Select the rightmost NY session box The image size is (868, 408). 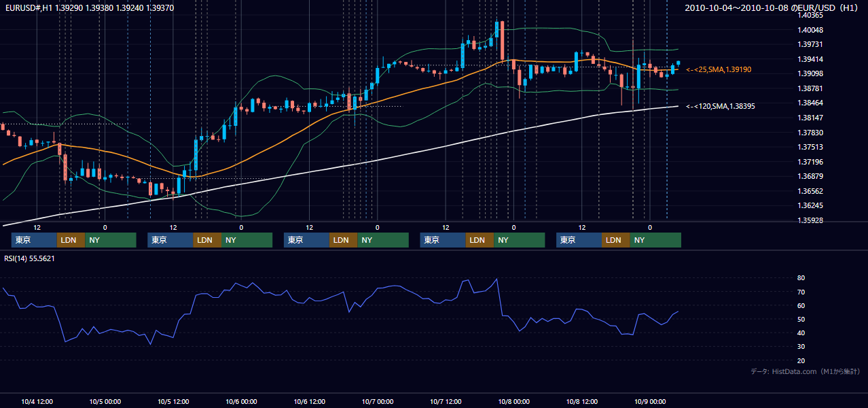click(655, 240)
